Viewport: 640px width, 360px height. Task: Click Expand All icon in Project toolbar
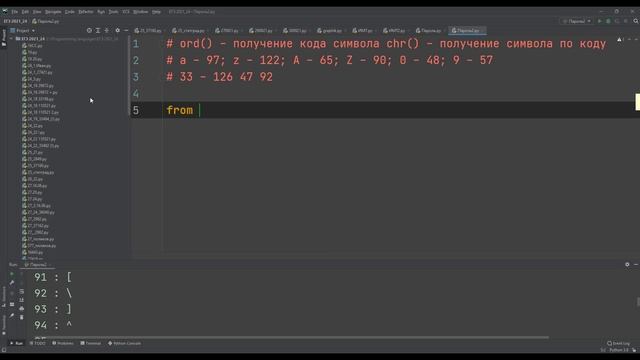coord(98,31)
